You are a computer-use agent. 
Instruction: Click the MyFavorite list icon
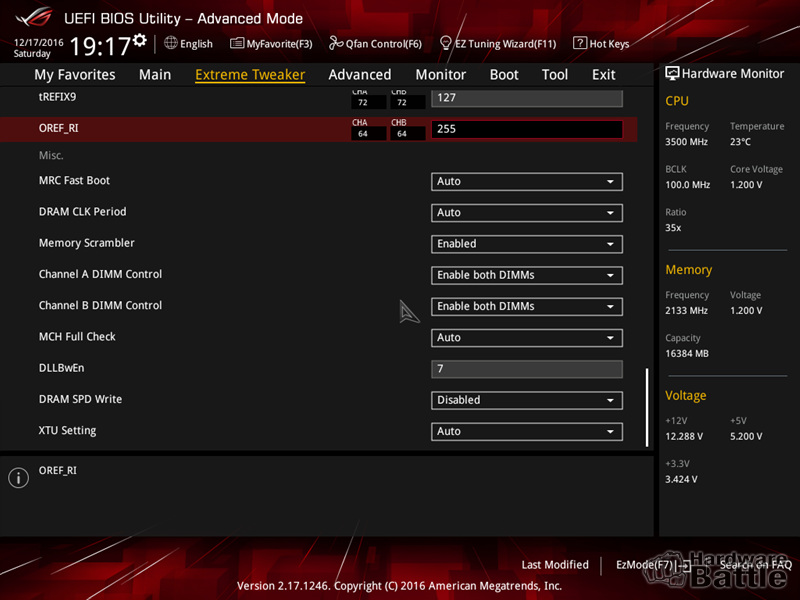tap(237, 43)
